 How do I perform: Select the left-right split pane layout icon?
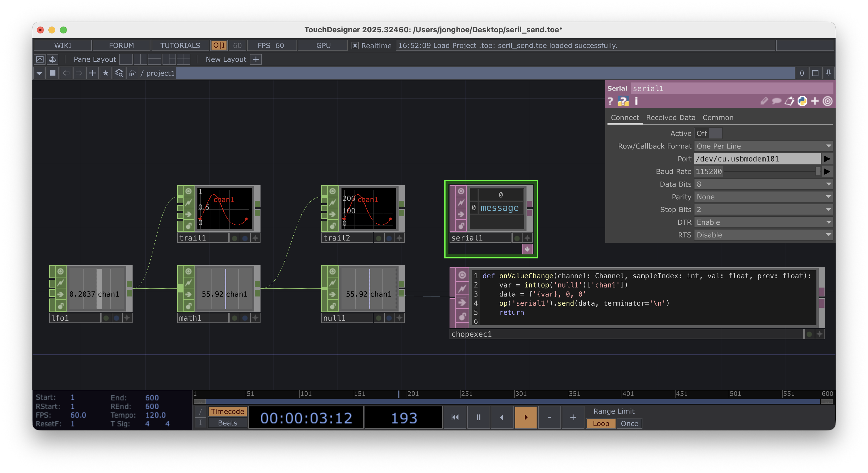140,59
